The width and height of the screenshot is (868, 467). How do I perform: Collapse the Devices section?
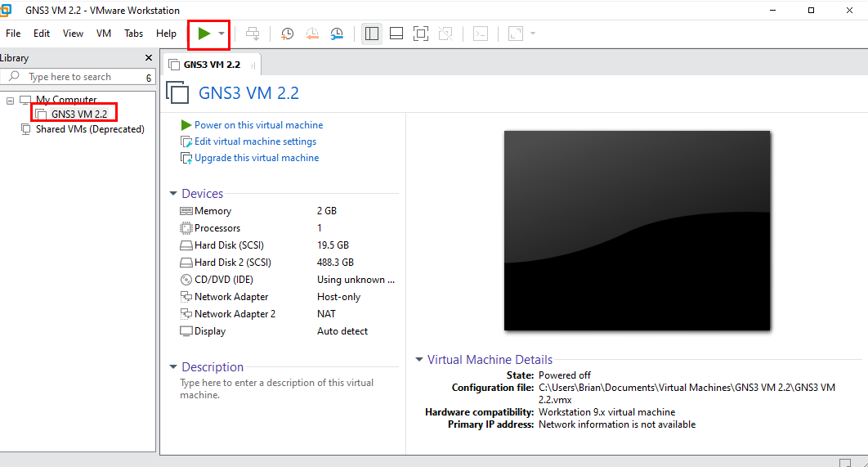tap(173, 193)
